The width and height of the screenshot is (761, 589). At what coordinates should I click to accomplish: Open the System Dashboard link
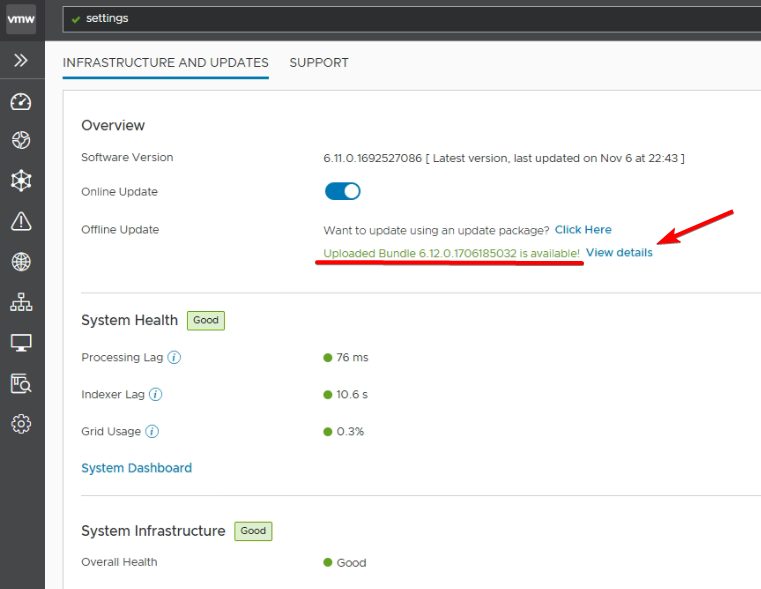pyautogui.click(x=136, y=468)
